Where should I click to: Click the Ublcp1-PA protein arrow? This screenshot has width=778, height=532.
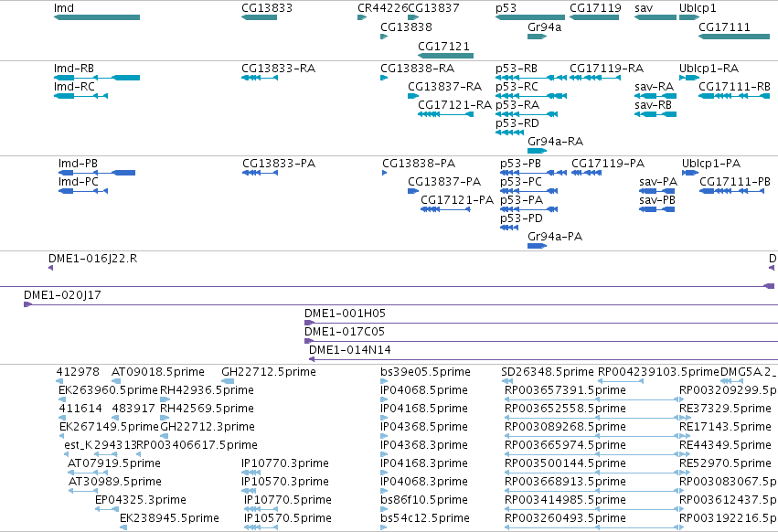pos(690,173)
